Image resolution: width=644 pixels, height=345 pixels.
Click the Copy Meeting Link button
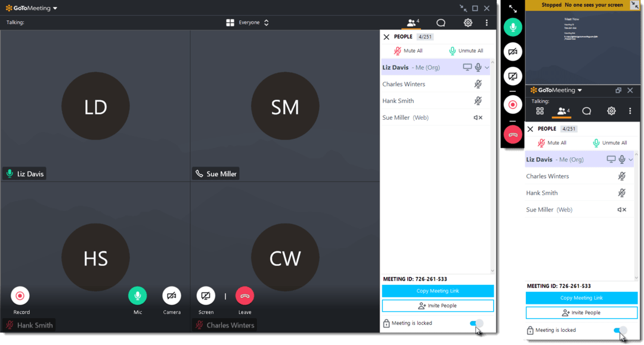pos(438,291)
